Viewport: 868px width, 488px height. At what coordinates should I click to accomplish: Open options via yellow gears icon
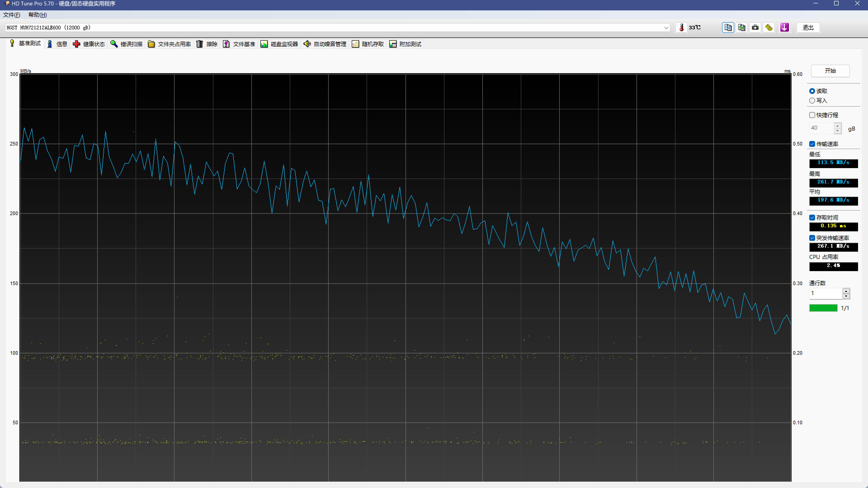point(769,28)
